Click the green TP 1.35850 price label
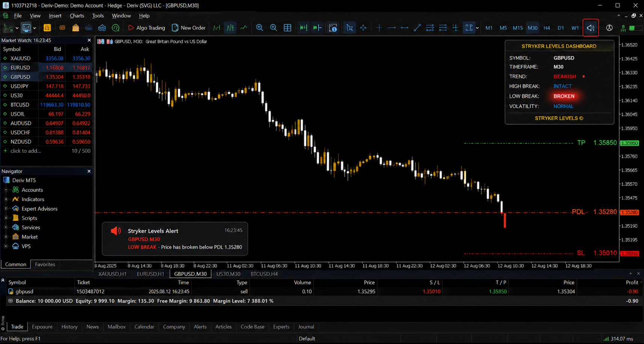 coord(597,143)
